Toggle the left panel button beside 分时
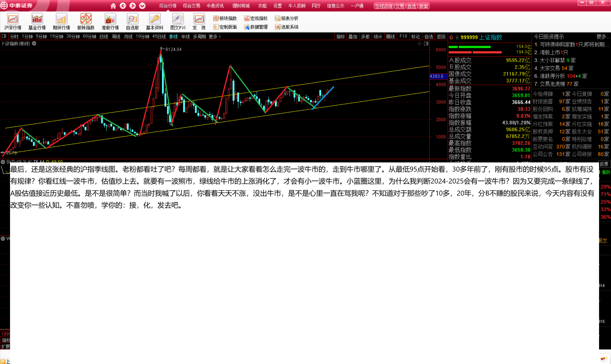The width and height of the screenshot is (611, 364). click(x=4, y=36)
